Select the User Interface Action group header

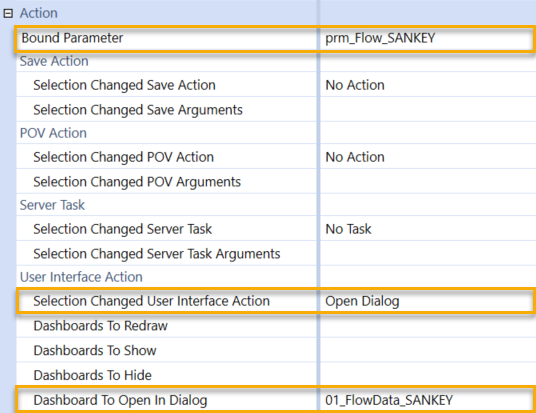81,277
